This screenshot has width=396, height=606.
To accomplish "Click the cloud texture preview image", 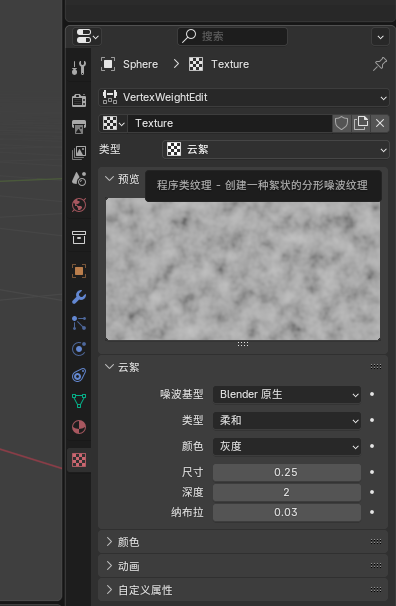I will click(x=243, y=269).
